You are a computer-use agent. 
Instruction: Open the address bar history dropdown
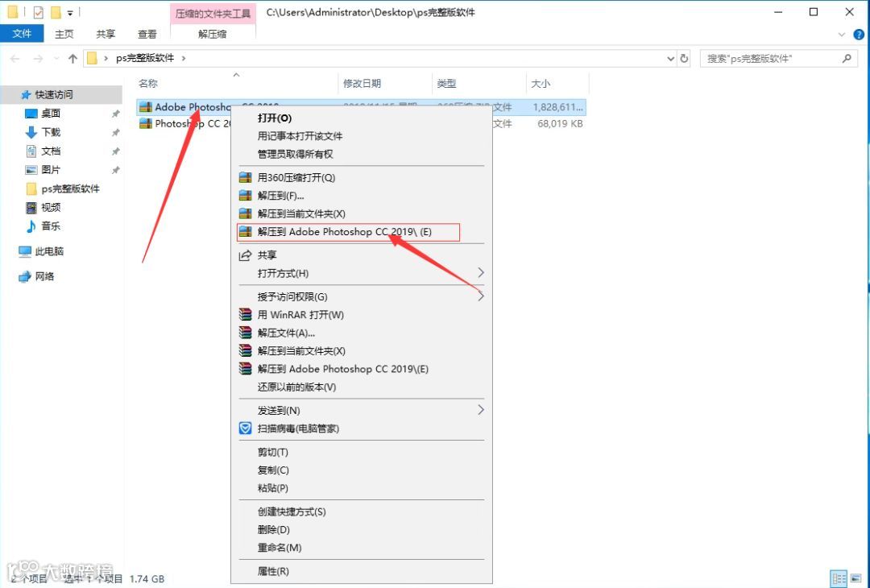(x=670, y=58)
